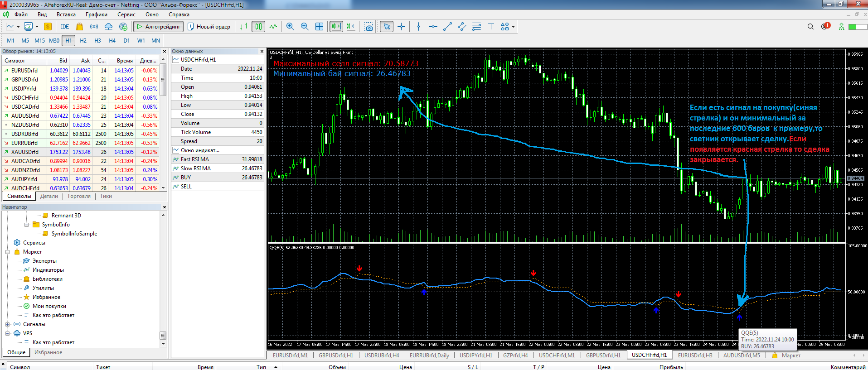Open the Графики menu
Screen dimensions: 868x370
click(x=96, y=14)
